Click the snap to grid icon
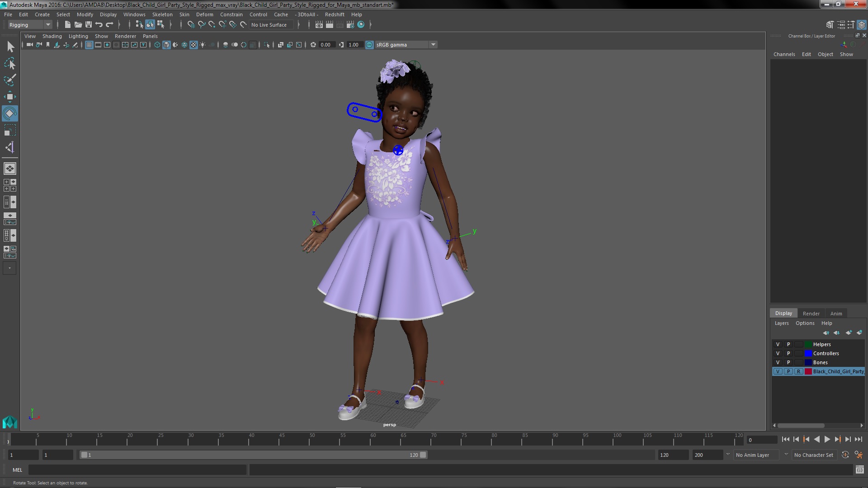This screenshot has width=868, height=488. [x=190, y=24]
